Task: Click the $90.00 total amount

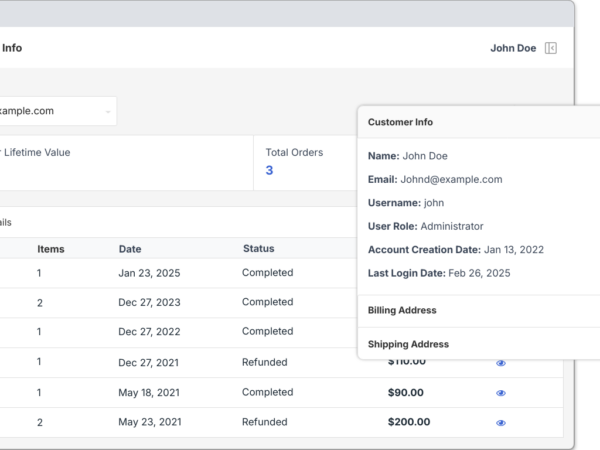Action: click(406, 393)
